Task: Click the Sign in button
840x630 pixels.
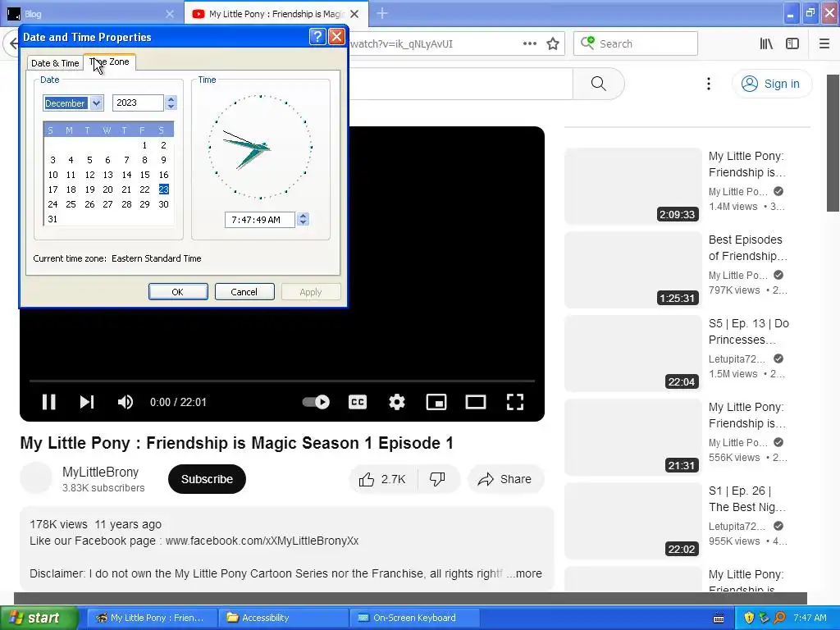Action: [771, 84]
